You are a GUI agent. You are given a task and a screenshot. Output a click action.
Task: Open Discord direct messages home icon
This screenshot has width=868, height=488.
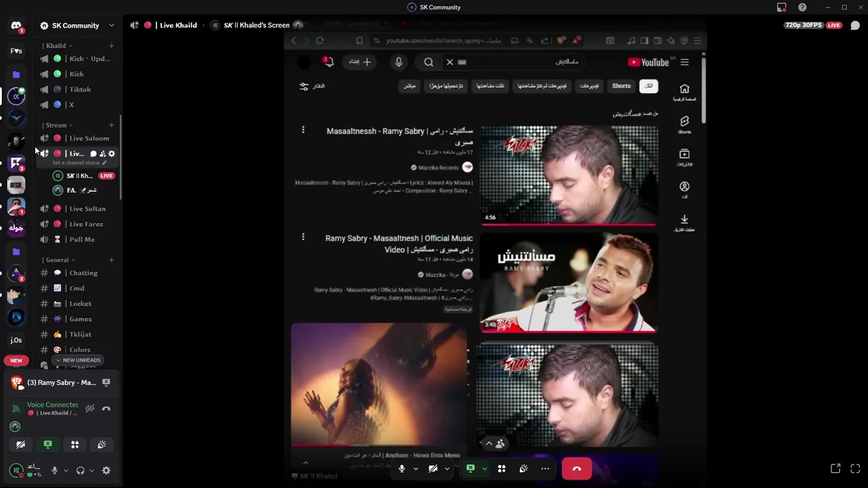pyautogui.click(x=16, y=26)
